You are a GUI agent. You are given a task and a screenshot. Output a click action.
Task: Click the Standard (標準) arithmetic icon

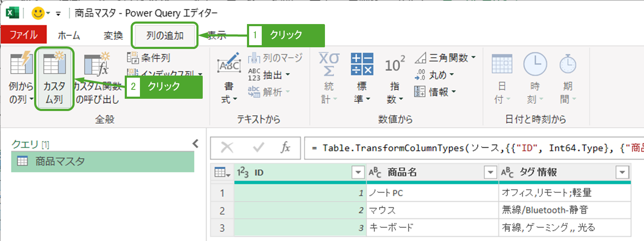362,64
